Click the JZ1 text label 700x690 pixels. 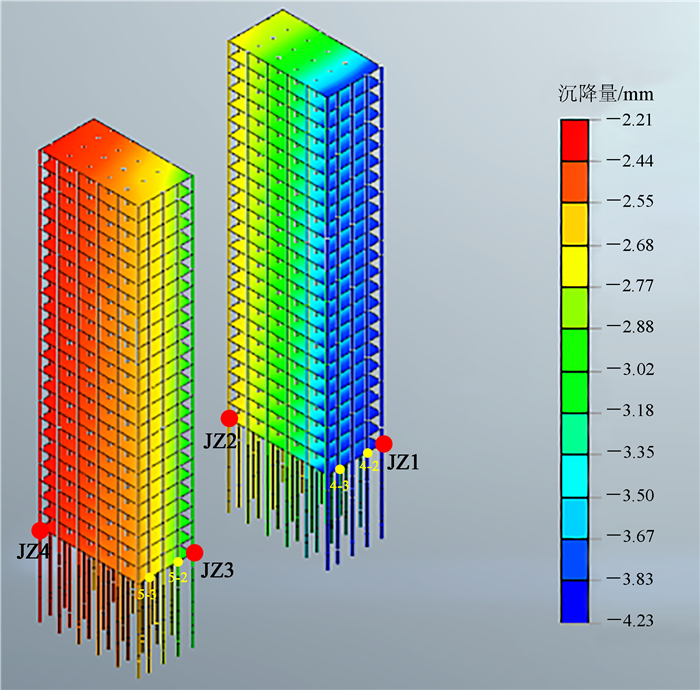[x=405, y=463]
